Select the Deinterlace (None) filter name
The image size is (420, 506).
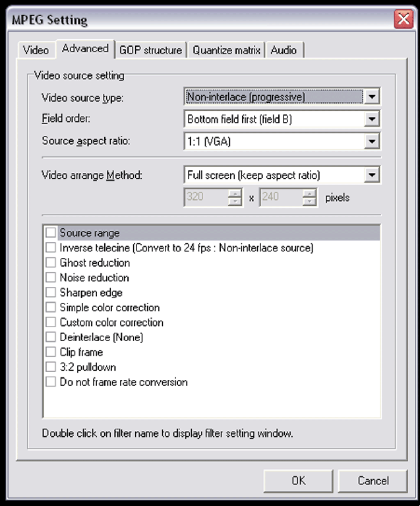[102, 337]
